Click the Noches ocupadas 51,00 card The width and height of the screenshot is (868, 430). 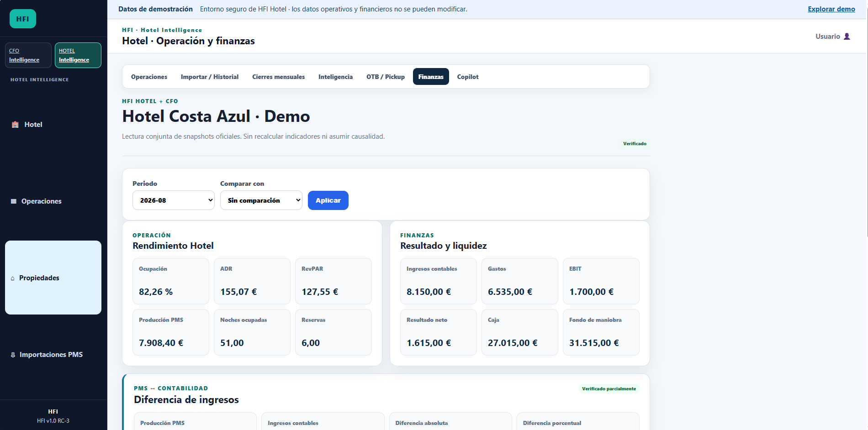pyautogui.click(x=252, y=332)
